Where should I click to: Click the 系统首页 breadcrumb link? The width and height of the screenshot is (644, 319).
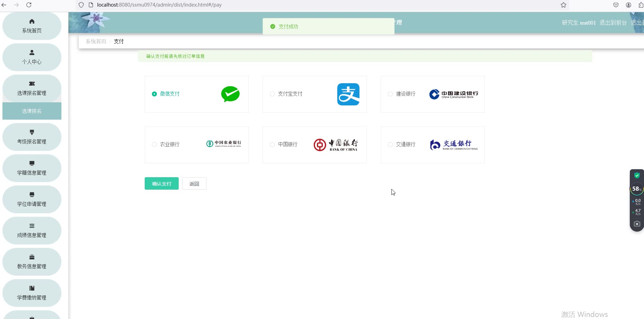pyautogui.click(x=96, y=41)
